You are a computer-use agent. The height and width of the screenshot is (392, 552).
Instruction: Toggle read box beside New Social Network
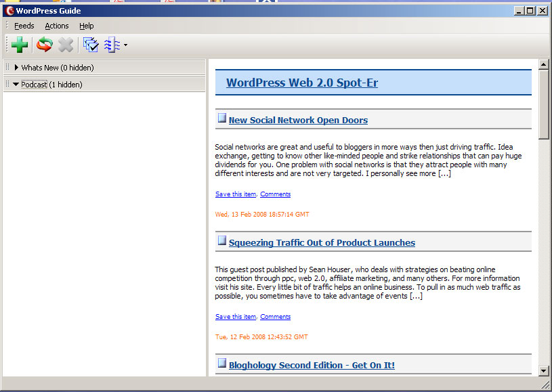coord(221,118)
